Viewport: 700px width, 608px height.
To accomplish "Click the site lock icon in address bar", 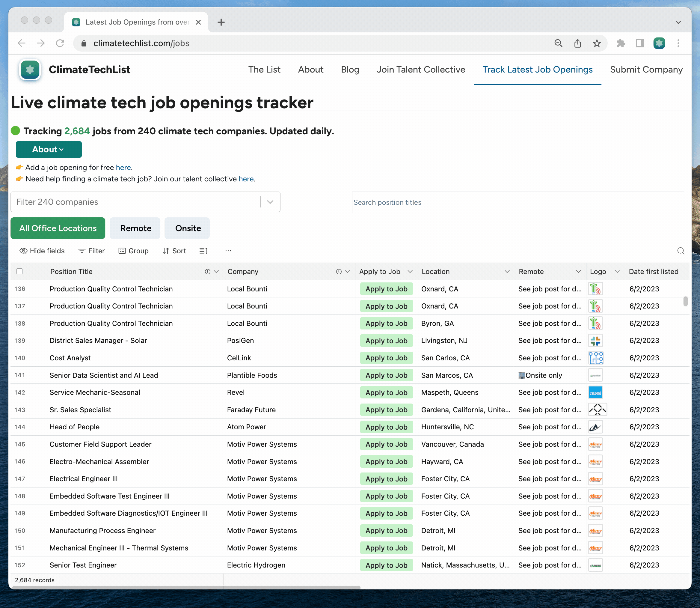I will pyautogui.click(x=84, y=43).
